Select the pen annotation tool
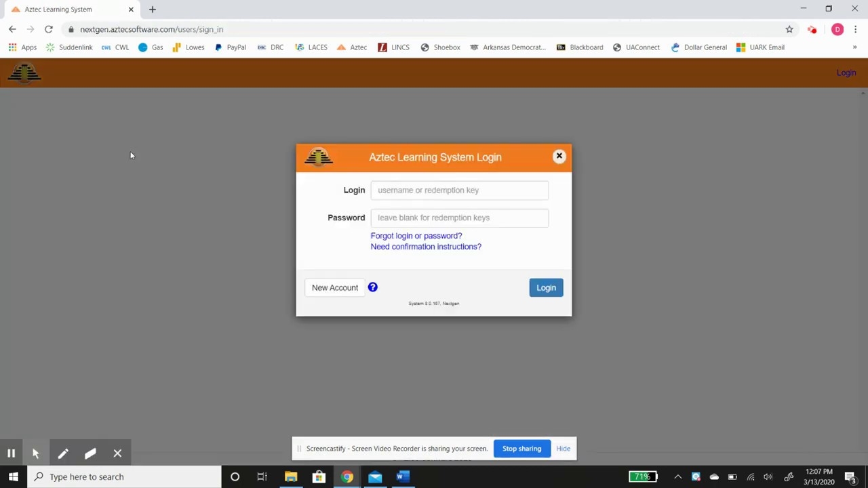 tap(63, 453)
